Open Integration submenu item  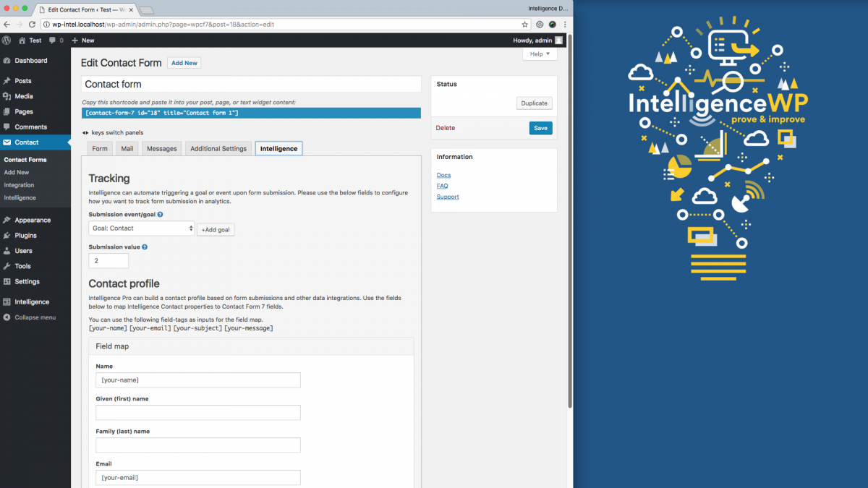[x=19, y=185]
